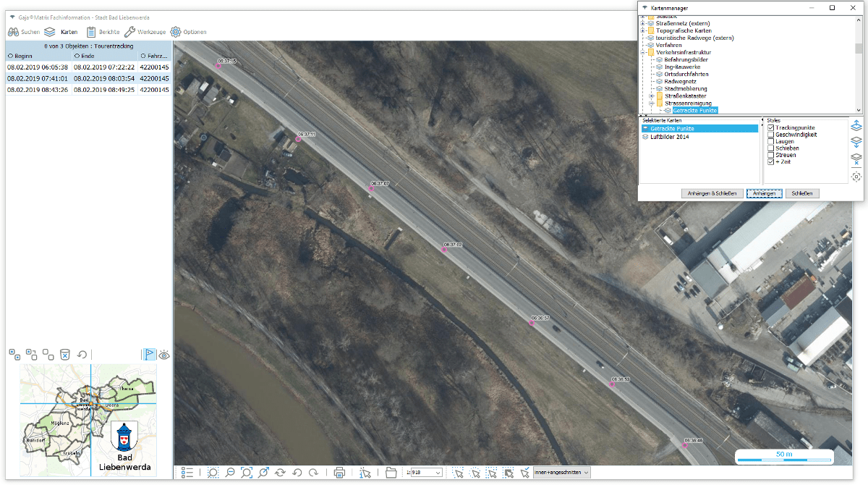The image size is (868, 485).
Task: Click the zoom out magnifier icon
Action: [x=230, y=473]
